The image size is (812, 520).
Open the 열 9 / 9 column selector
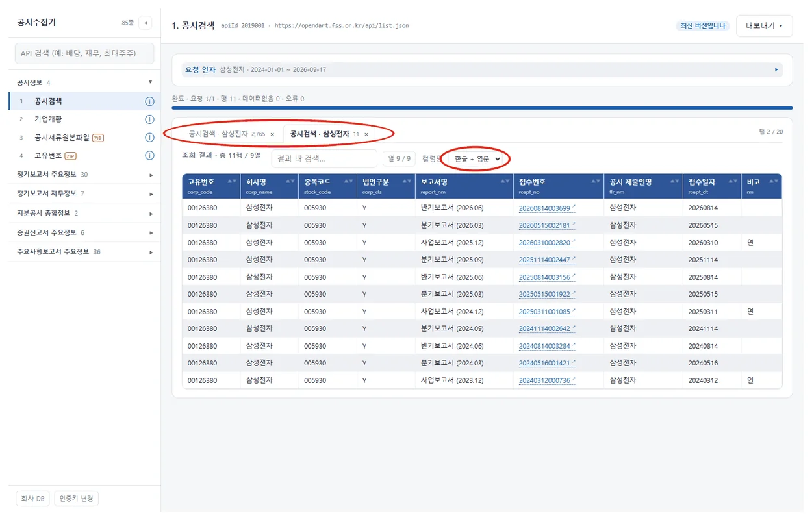click(399, 158)
